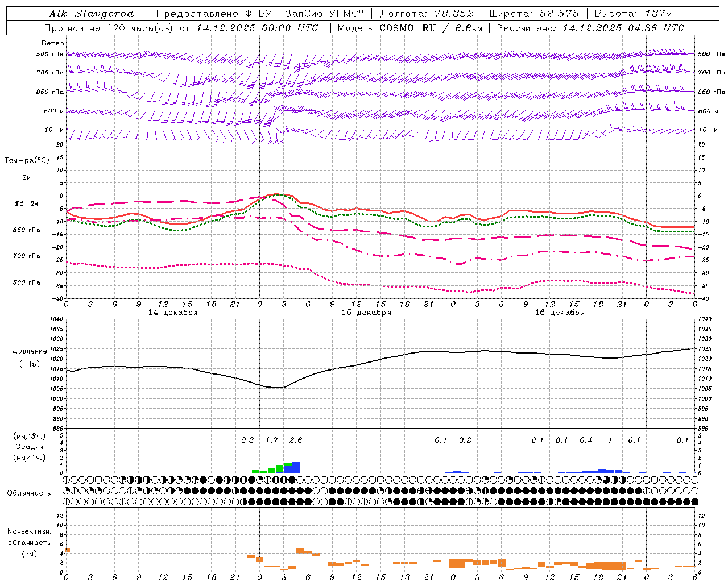This screenshot has height=582, width=728.
Task: Select the Осадки precipitation label
Action: [x=29, y=447]
